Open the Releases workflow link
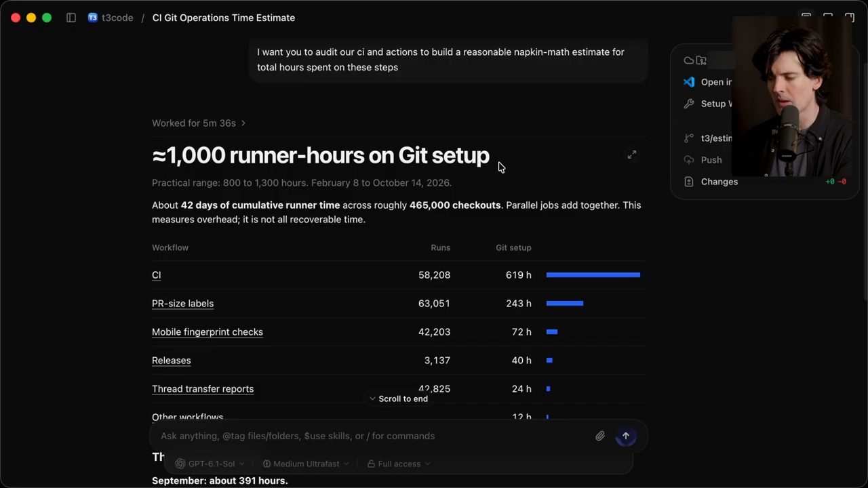The image size is (868, 488). click(171, 361)
